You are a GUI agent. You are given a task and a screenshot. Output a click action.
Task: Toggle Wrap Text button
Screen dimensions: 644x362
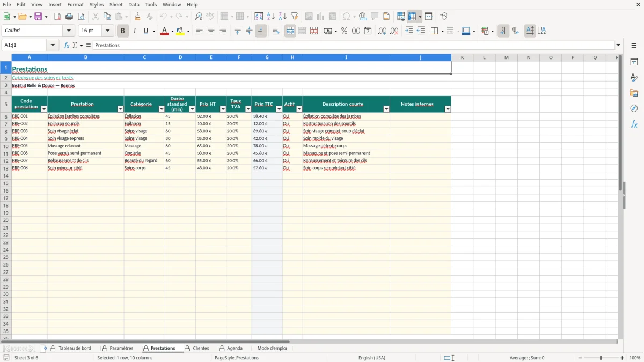point(276,31)
